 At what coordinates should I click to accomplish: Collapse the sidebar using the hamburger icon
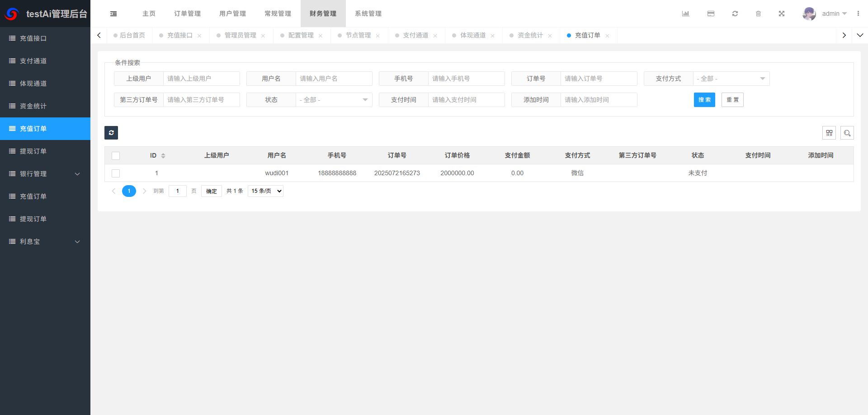pos(113,14)
